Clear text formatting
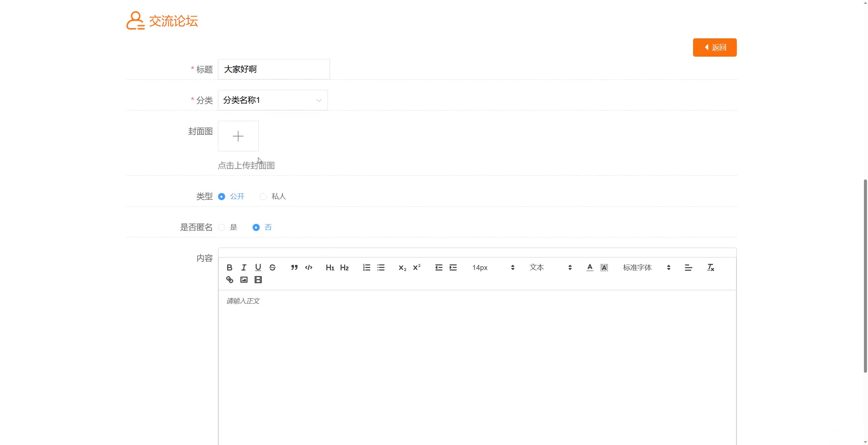Screen dimensions: 868x445 pyautogui.click(x=710, y=268)
